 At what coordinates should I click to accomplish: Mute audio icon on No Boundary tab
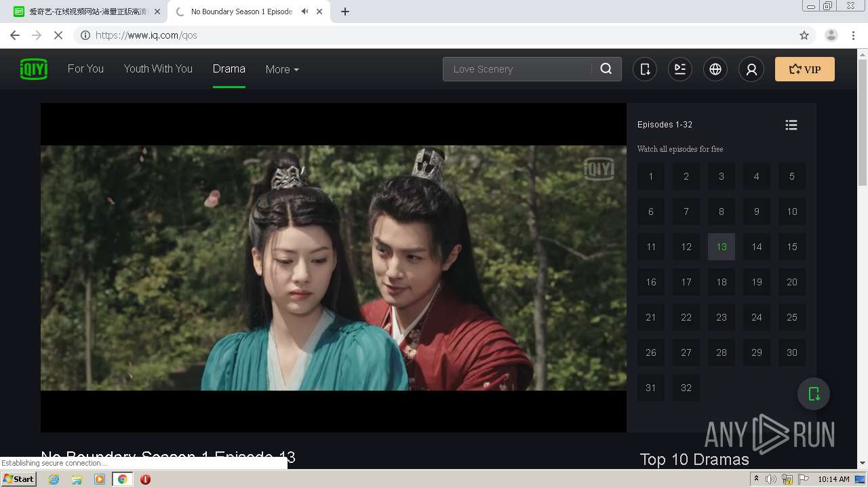[x=305, y=12]
